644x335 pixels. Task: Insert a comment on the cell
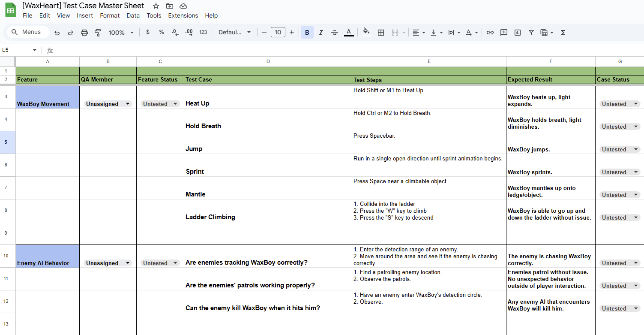coord(504,32)
